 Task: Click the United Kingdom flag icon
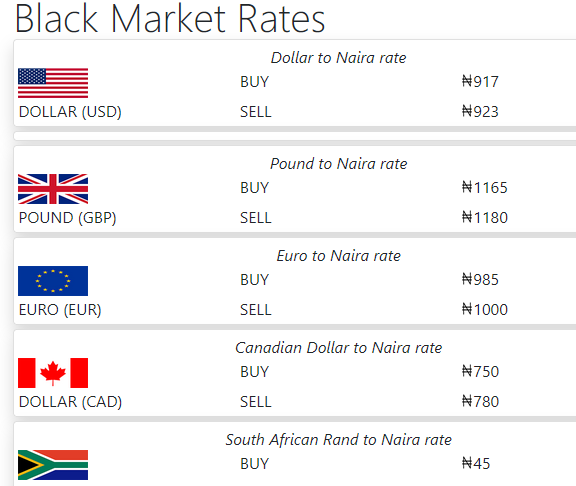53,189
